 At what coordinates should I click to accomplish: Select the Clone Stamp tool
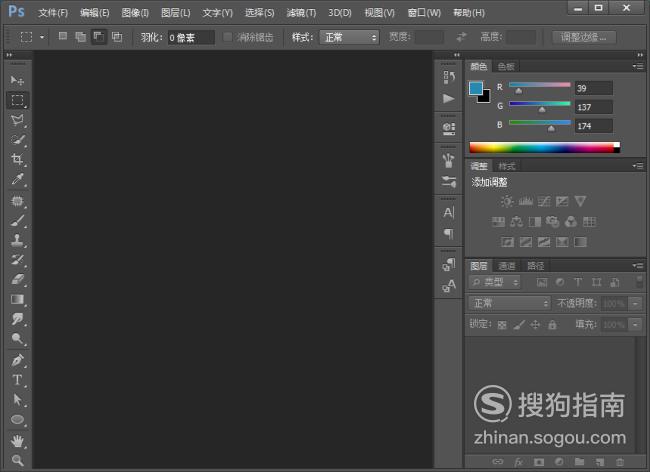tap(17, 240)
